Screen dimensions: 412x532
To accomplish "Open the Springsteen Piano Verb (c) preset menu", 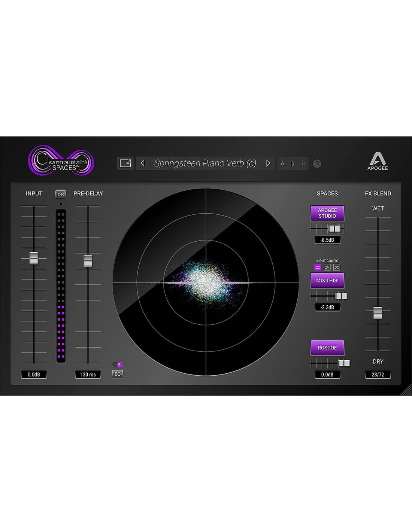I will point(205,163).
